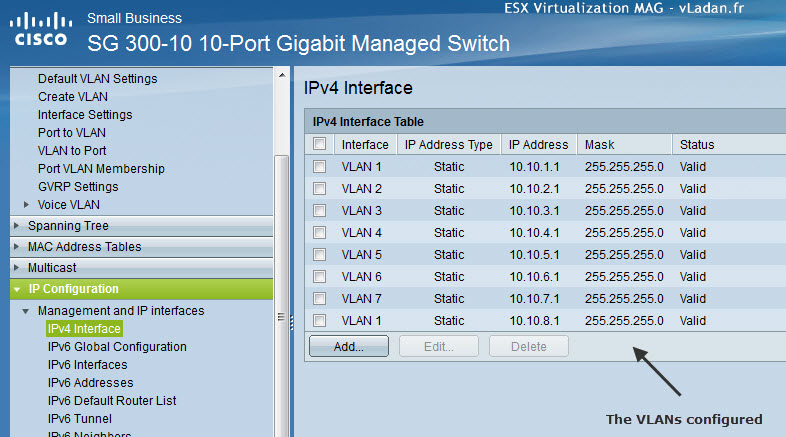The height and width of the screenshot is (437, 786).
Task: Click the Cisco logo
Action: coord(41,30)
